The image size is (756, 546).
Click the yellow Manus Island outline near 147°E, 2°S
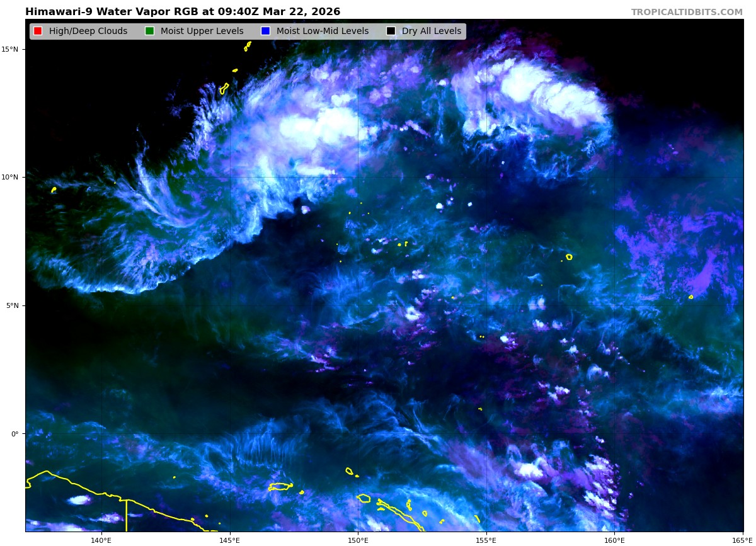280,487
